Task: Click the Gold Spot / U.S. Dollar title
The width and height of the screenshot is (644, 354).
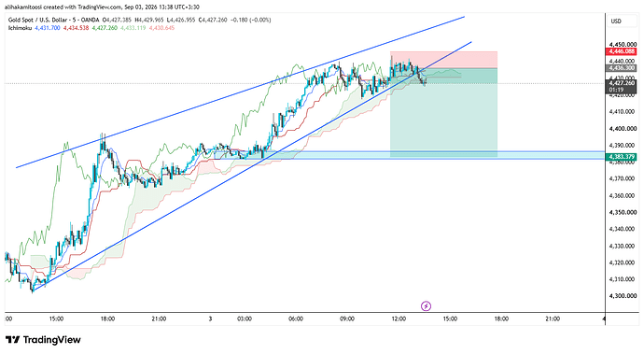Action: [38, 20]
